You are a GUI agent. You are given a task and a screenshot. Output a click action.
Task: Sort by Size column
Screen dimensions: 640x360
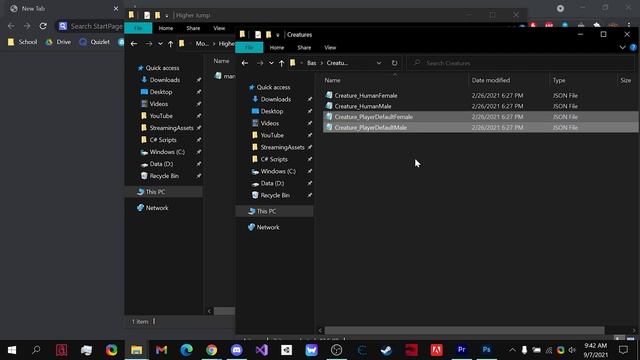click(x=627, y=80)
